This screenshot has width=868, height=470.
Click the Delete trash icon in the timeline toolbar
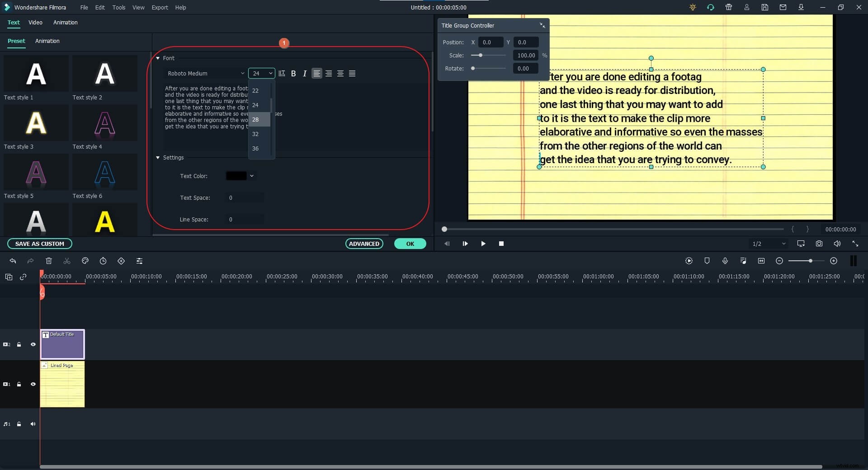(x=49, y=261)
